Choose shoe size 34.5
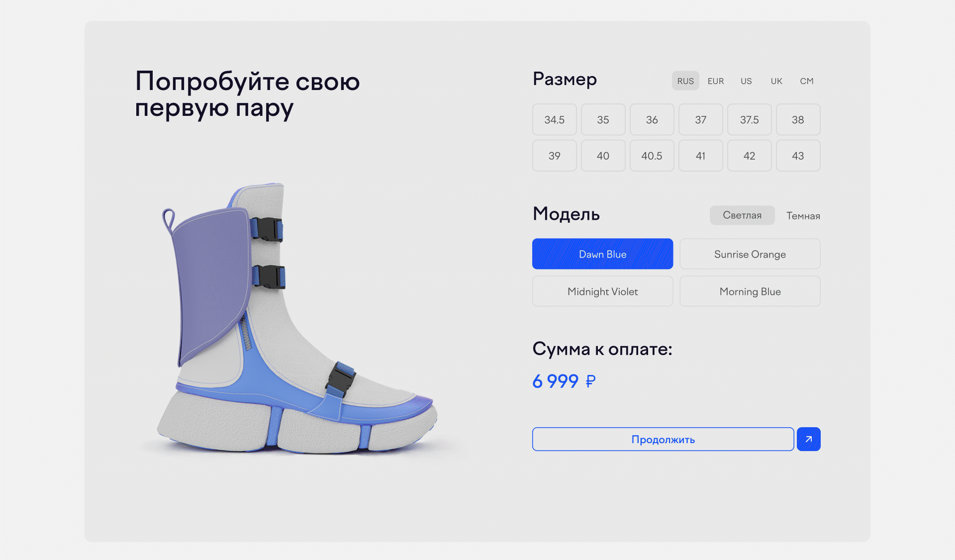The width and height of the screenshot is (955, 560). point(554,120)
